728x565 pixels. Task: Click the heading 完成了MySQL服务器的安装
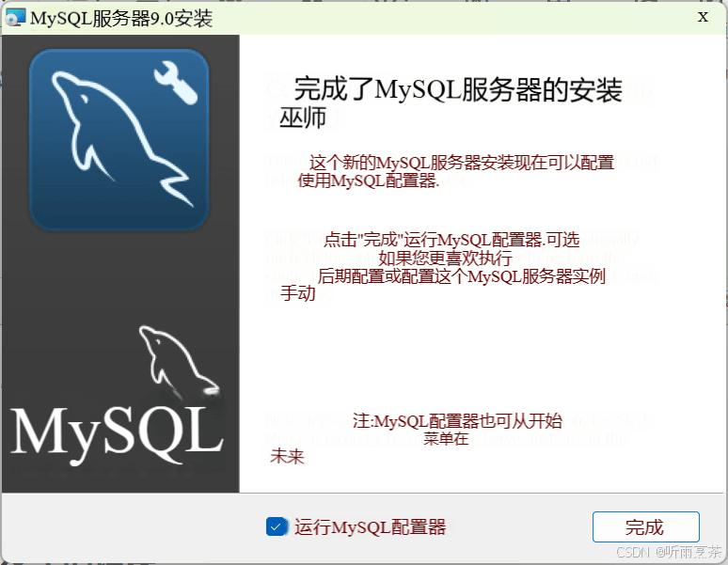click(458, 89)
